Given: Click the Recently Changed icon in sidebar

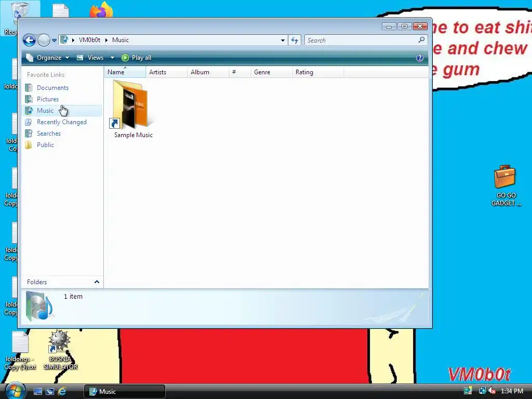Looking at the screenshot, I should (x=29, y=122).
